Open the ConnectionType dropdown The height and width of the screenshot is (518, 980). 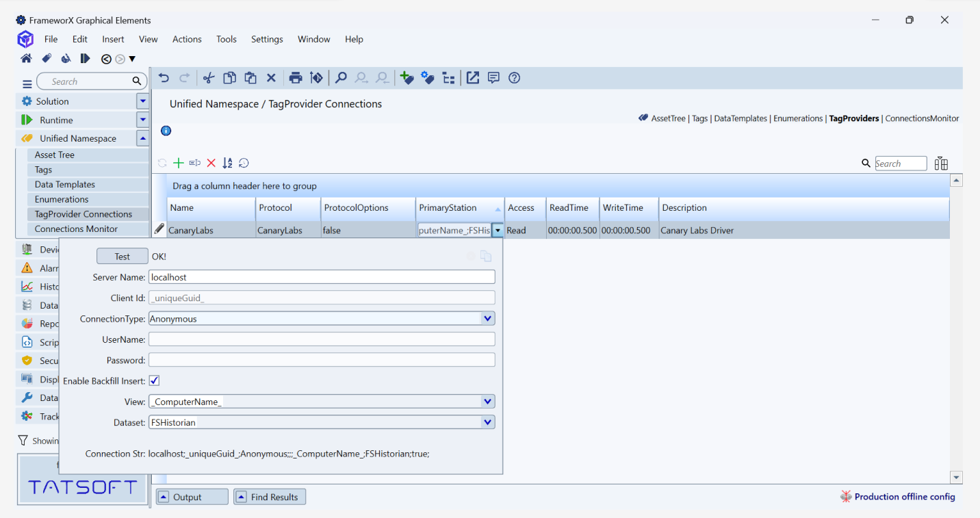pos(487,318)
